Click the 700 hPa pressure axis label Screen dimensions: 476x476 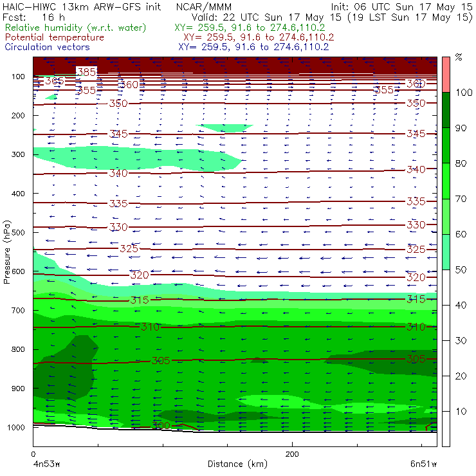[18, 310]
